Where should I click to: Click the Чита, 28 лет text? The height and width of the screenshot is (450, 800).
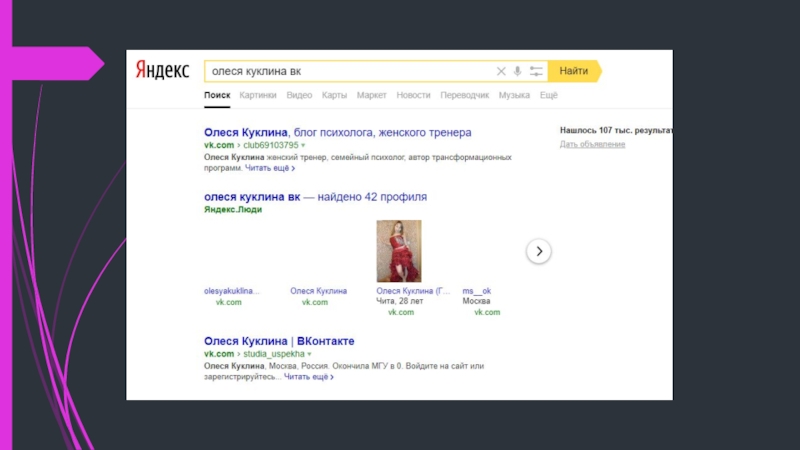[x=399, y=301]
